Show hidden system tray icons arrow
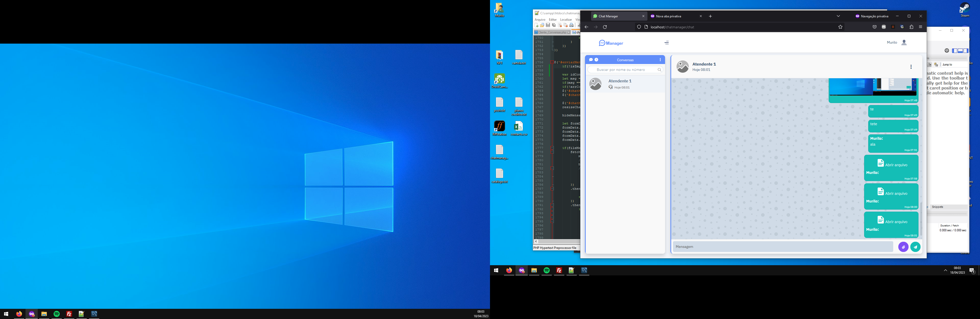The image size is (980, 319). (945, 270)
